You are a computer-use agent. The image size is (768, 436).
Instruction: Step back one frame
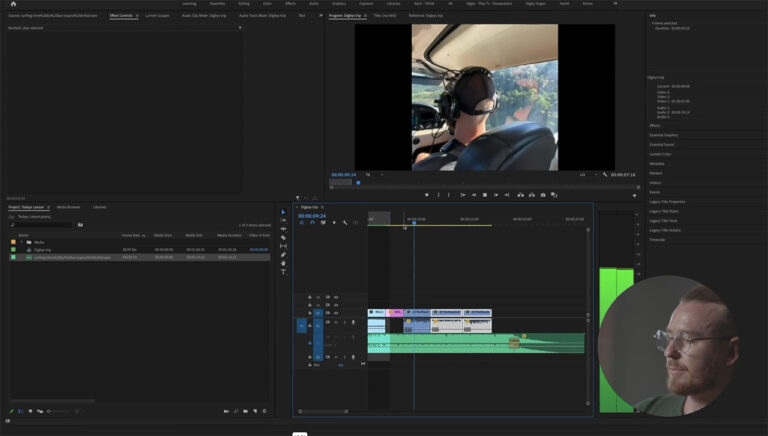[474, 195]
